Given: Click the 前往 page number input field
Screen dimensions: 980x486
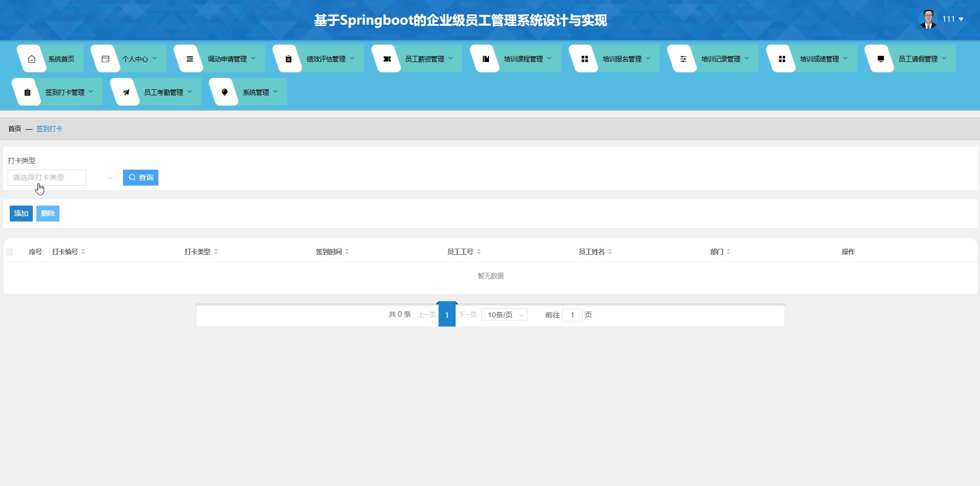Looking at the screenshot, I should point(572,315).
